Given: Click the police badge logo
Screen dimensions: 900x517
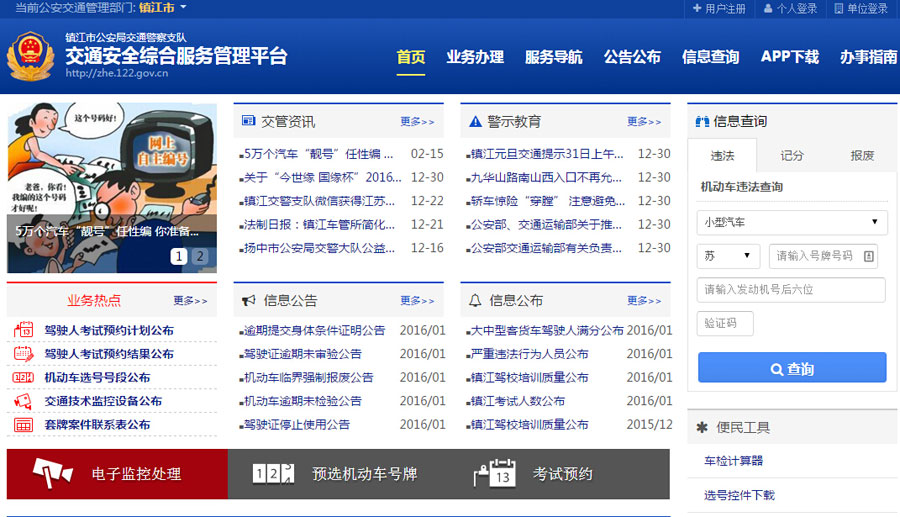Looking at the screenshot, I should pos(32,56).
